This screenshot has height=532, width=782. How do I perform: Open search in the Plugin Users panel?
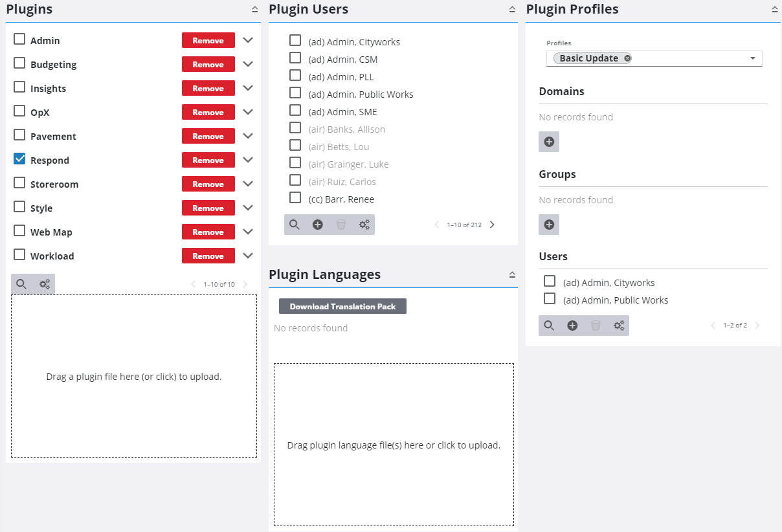click(295, 225)
